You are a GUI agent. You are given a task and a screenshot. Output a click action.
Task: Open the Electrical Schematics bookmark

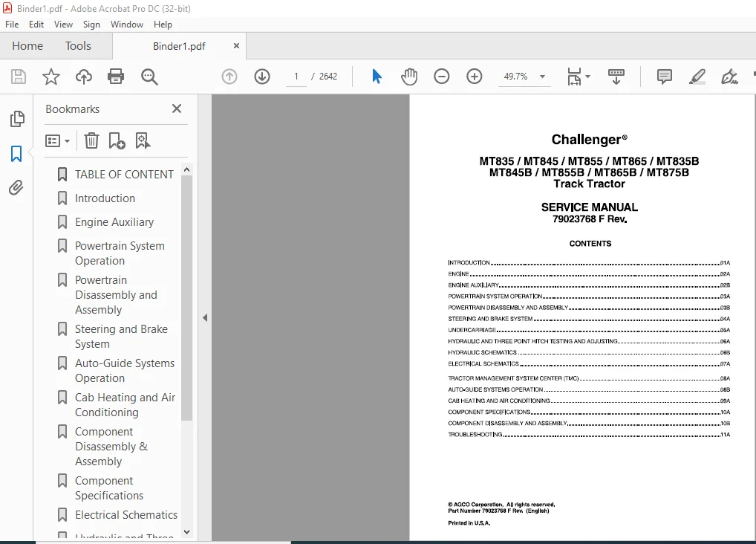[126, 515]
